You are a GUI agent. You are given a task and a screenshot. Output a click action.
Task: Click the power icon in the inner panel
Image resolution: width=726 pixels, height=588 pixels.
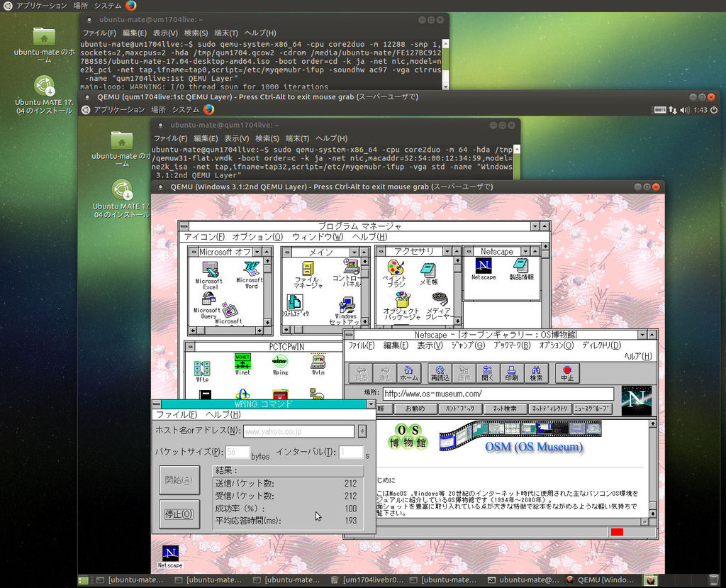(713, 110)
